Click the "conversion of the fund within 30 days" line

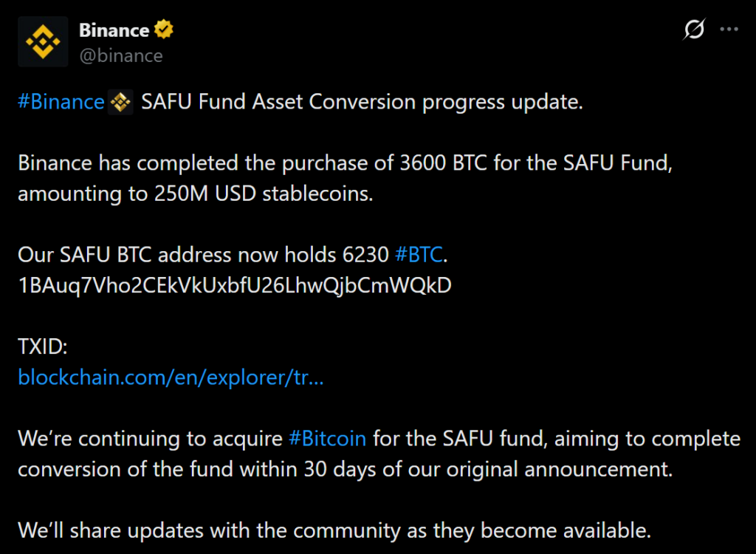[x=345, y=469]
